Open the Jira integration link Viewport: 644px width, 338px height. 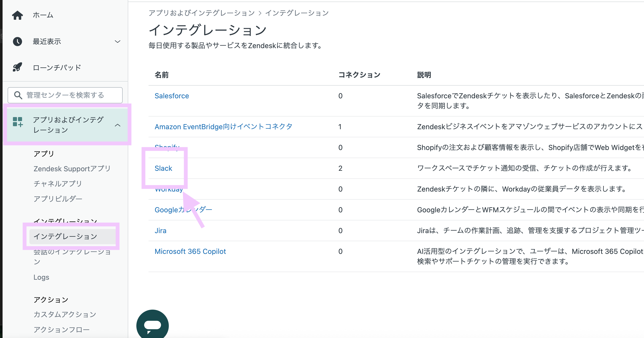click(x=160, y=231)
